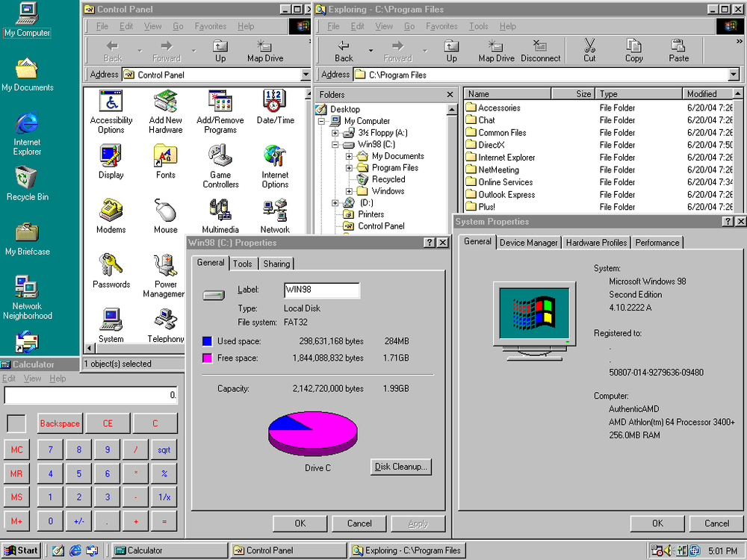Expand the Windows folder tree node
The width and height of the screenshot is (747, 560).
(x=349, y=191)
